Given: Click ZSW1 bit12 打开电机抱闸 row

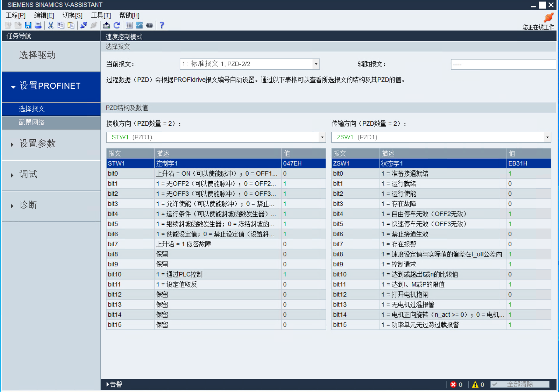Looking at the screenshot, I should click(441, 294).
